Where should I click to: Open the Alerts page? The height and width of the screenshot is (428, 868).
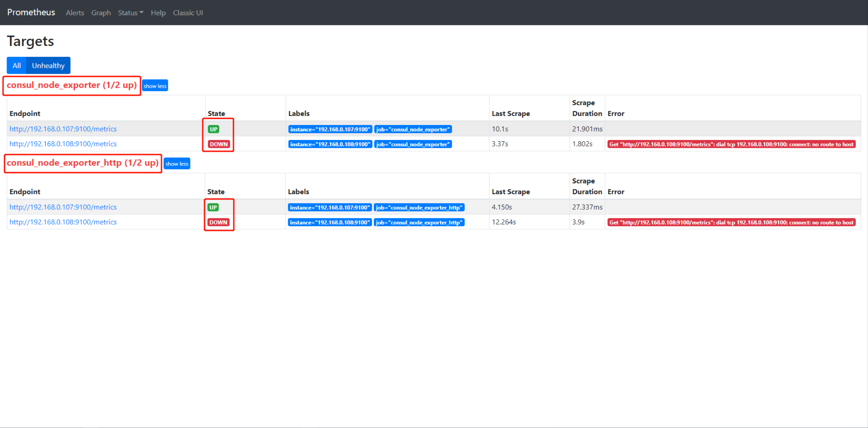[75, 13]
